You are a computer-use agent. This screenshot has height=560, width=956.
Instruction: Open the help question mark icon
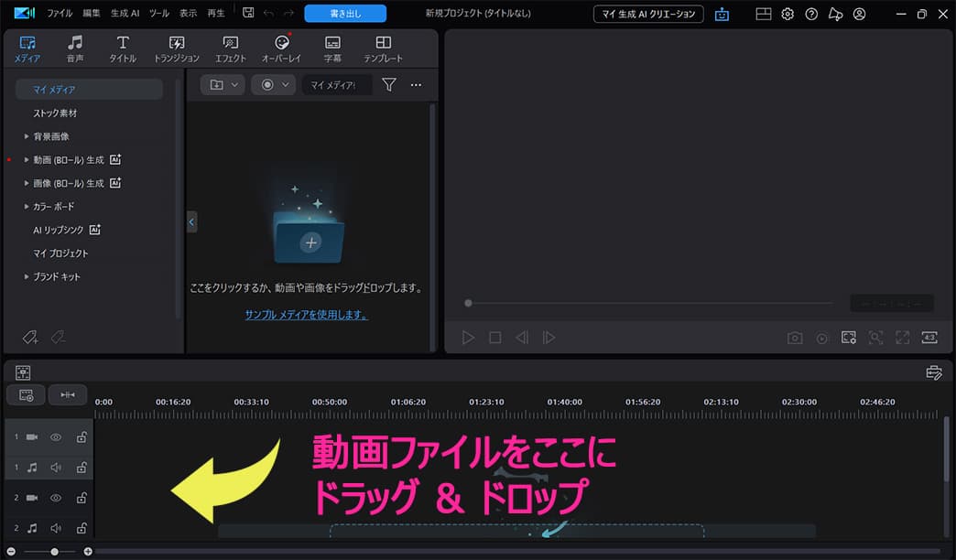tap(811, 14)
